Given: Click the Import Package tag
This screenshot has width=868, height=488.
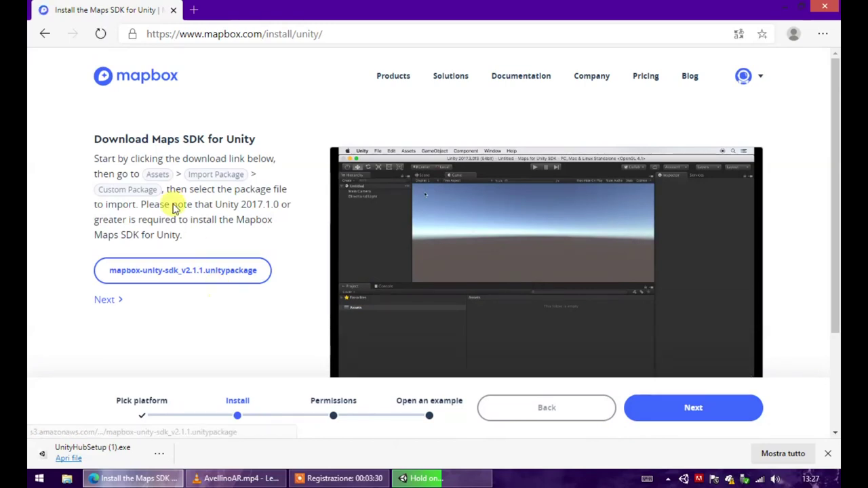Looking at the screenshot, I should 216,174.
